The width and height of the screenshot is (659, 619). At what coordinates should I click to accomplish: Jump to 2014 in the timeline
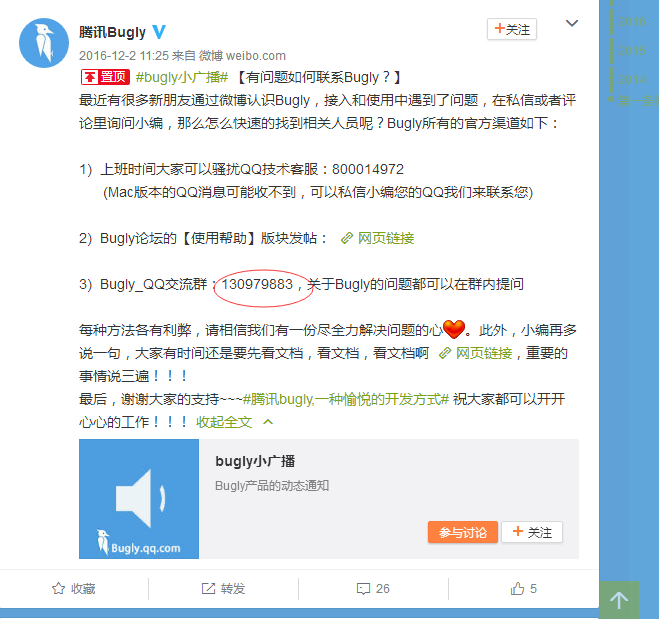click(x=632, y=79)
